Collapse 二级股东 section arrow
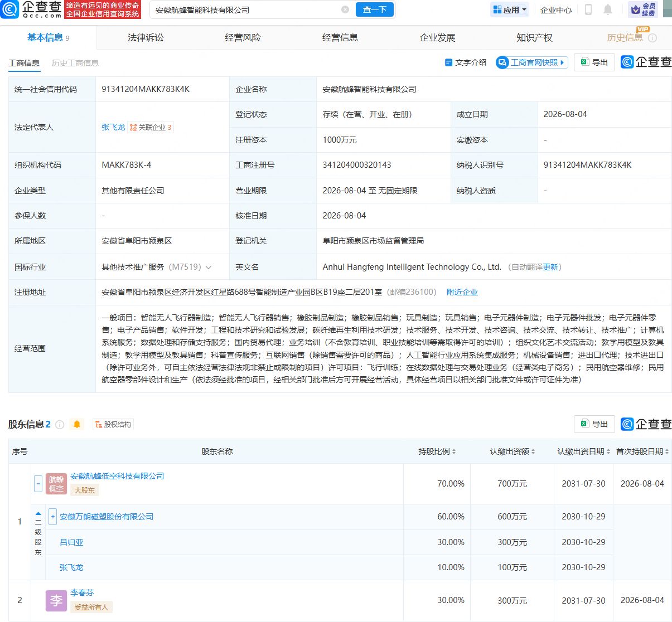 pos(38,513)
